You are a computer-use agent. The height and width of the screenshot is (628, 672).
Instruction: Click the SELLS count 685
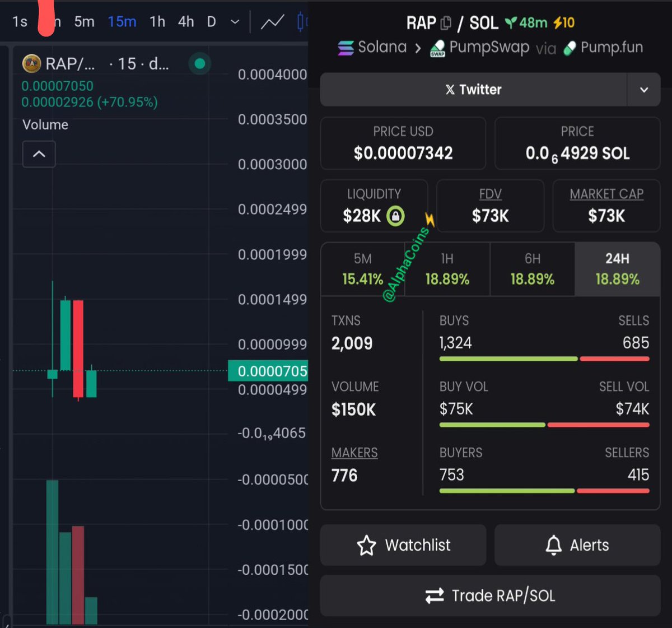[636, 343]
